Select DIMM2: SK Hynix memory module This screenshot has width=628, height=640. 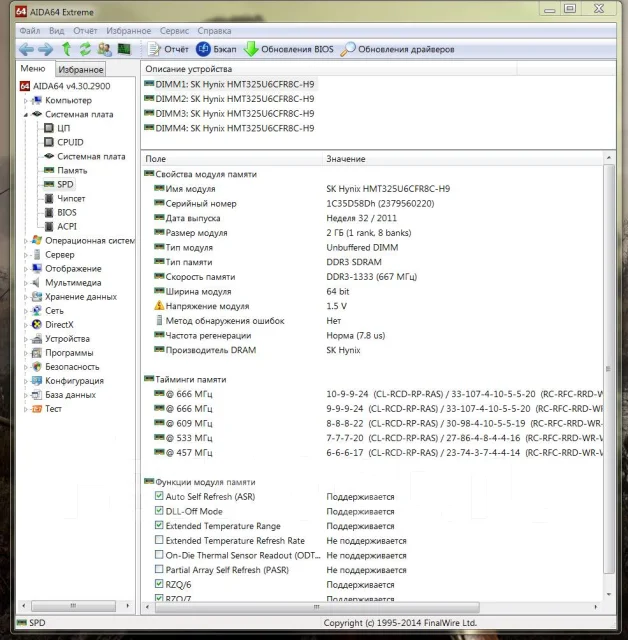click(x=235, y=99)
